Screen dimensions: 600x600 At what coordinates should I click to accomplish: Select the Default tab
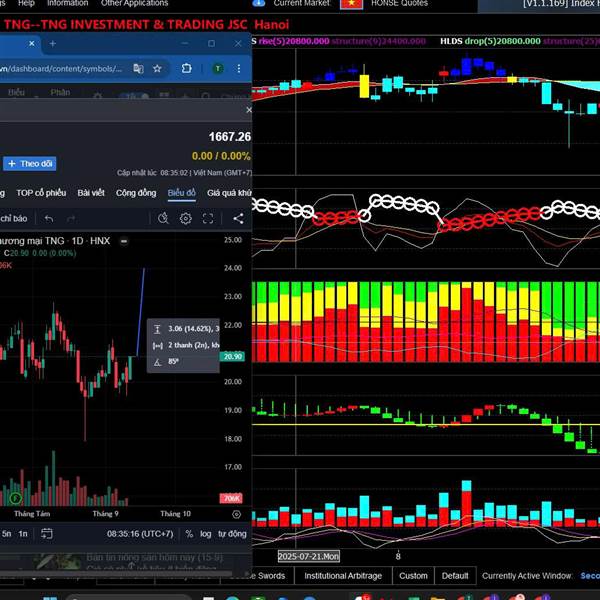click(x=455, y=576)
